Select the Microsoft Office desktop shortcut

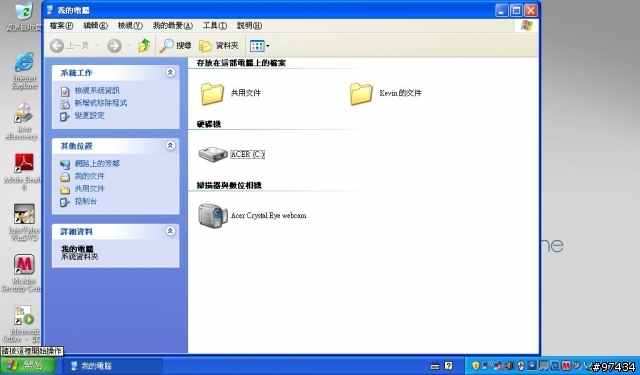pyautogui.click(x=22, y=324)
